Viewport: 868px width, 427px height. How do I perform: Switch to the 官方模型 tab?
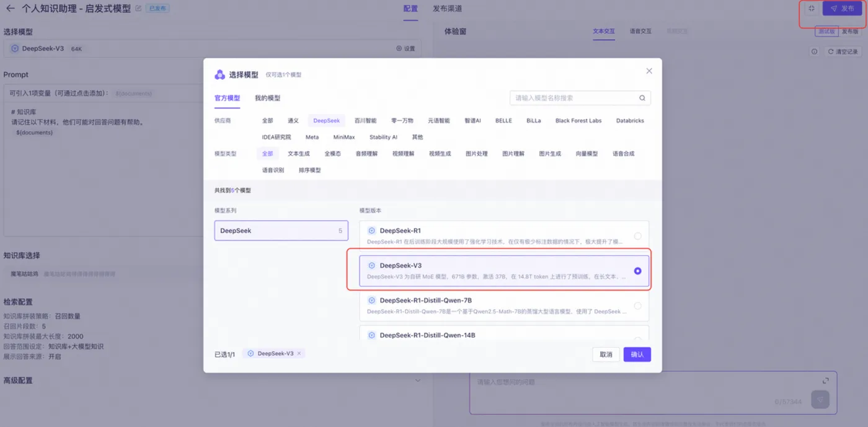click(227, 98)
